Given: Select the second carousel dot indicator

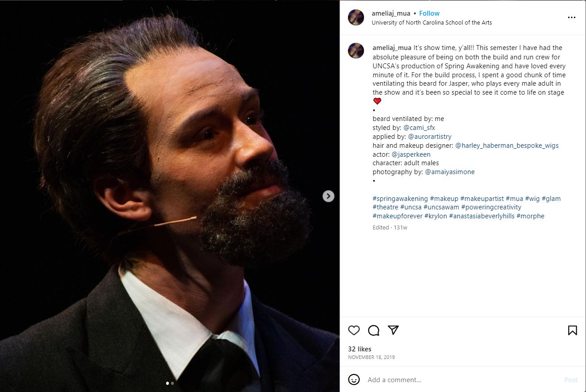Looking at the screenshot, I should (x=172, y=383).
